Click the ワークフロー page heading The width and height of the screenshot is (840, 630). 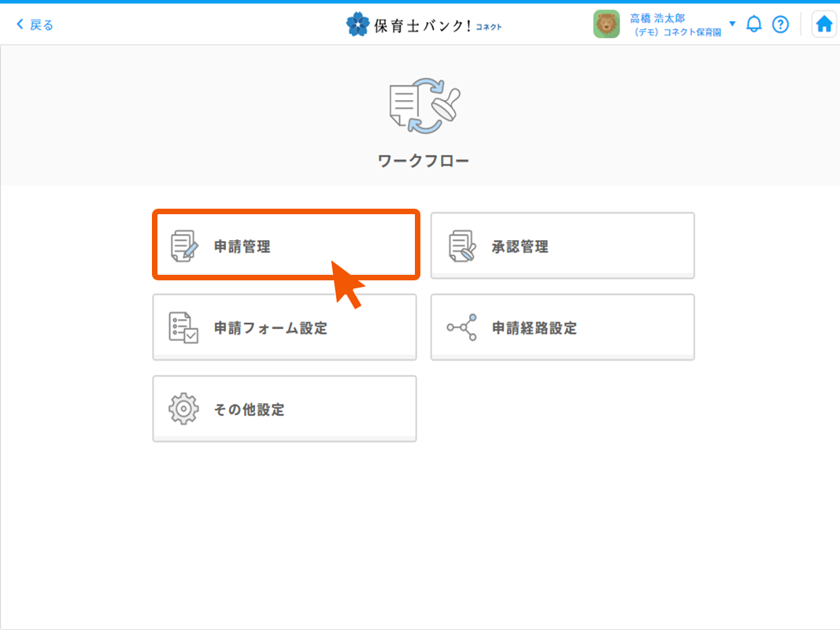(x=424, y=161)
